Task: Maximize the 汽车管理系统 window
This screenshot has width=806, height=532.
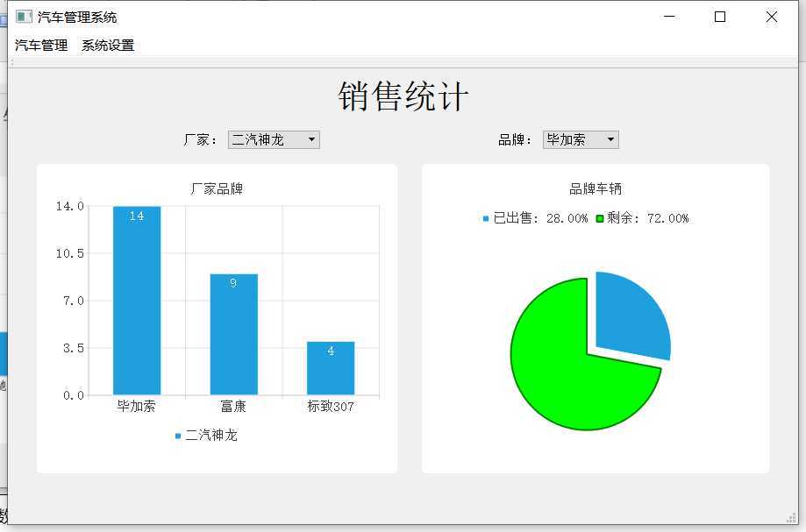Action: (x=720, y=17)
